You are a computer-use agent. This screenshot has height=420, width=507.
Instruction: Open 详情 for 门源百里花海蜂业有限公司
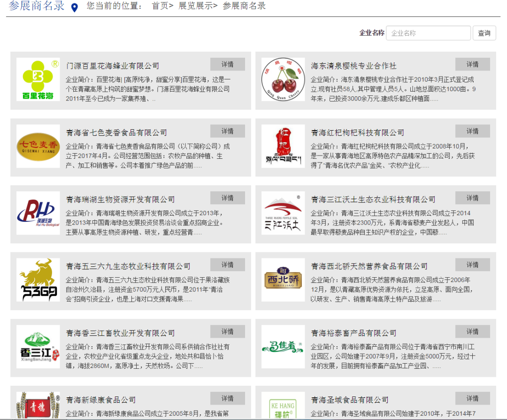pyautogui.click(x=228, y=64)
